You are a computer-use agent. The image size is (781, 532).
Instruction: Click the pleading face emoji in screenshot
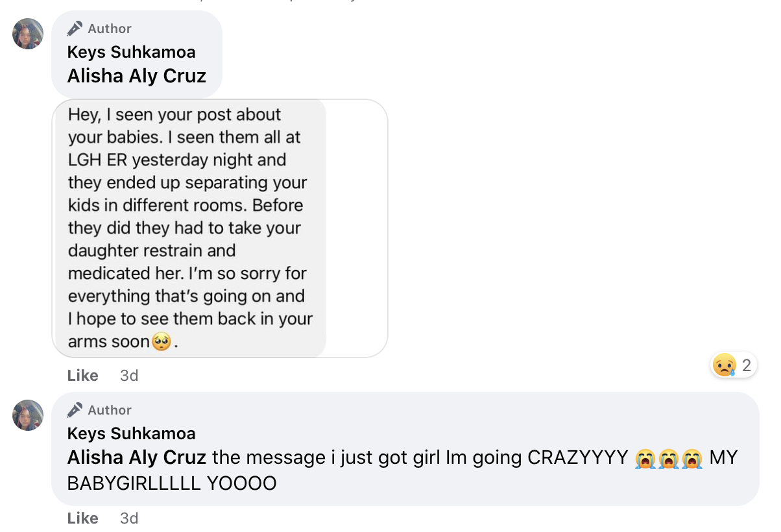161,341
